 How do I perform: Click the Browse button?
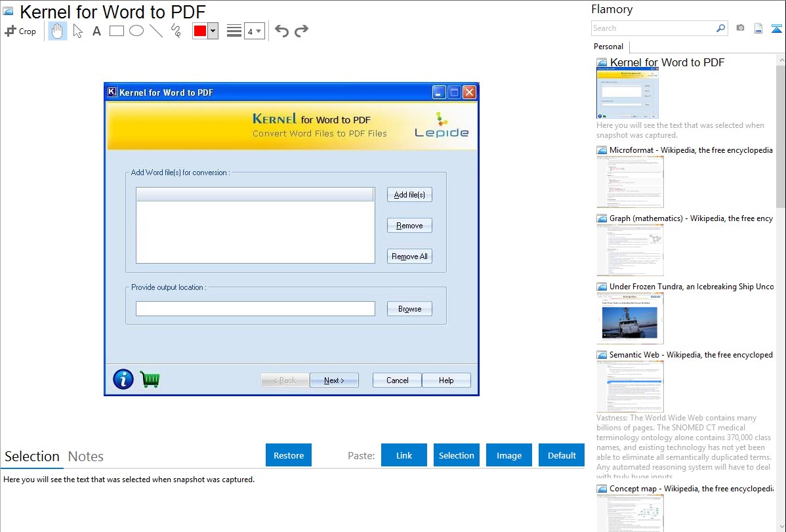point(409,309)
